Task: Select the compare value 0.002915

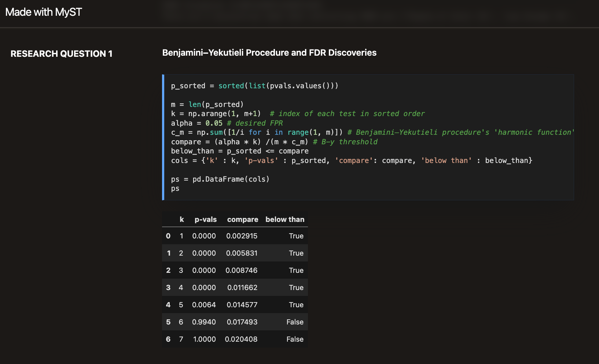Action: click(x=242, y=236)
